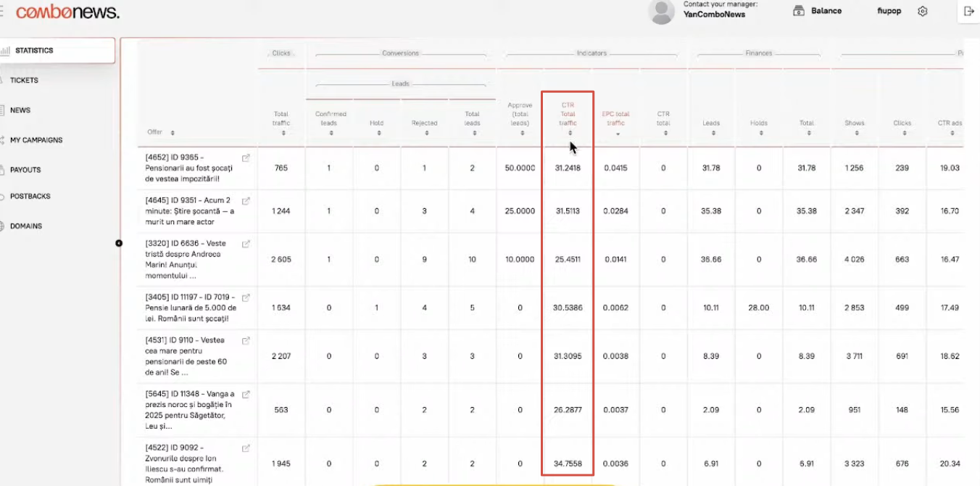This screenshot has width=980, height=486.
Task: Go to Payouts section
Action: 25,170
